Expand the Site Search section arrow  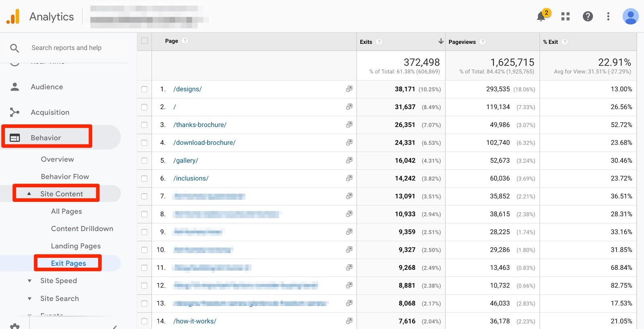click(x=29, y=298)
